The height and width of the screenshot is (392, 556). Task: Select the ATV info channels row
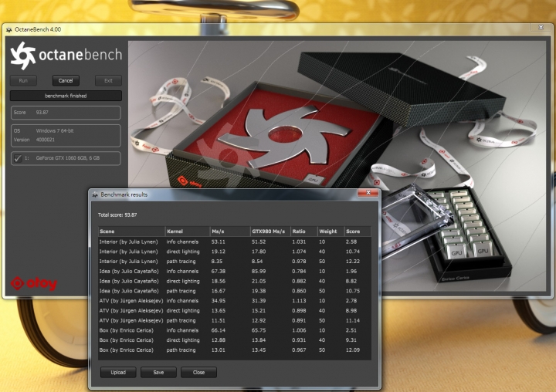(235, 300)
